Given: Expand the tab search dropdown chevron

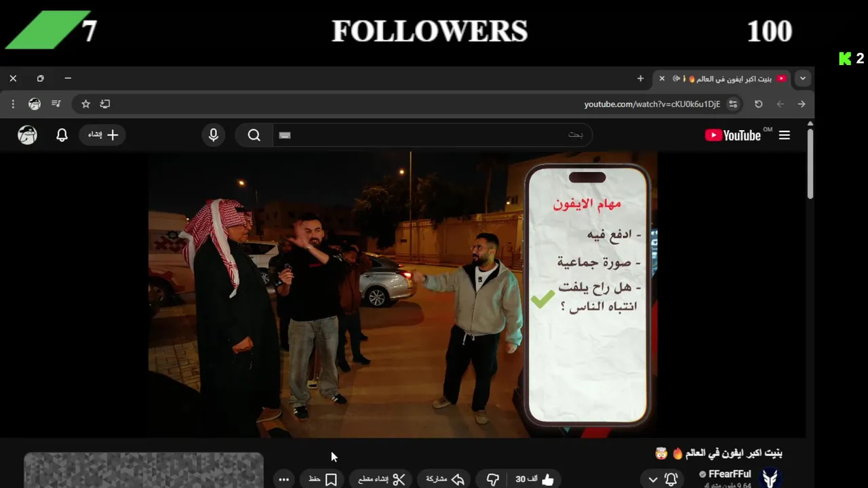Looking at the screenshot, I should pos(803,79).
